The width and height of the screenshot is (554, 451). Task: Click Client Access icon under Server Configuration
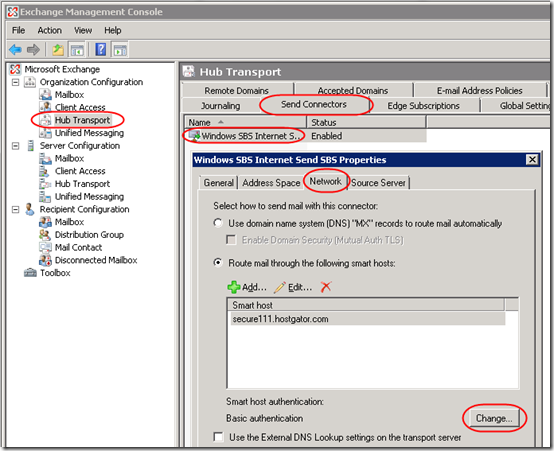pyautogui.click(x=45, y=171)
